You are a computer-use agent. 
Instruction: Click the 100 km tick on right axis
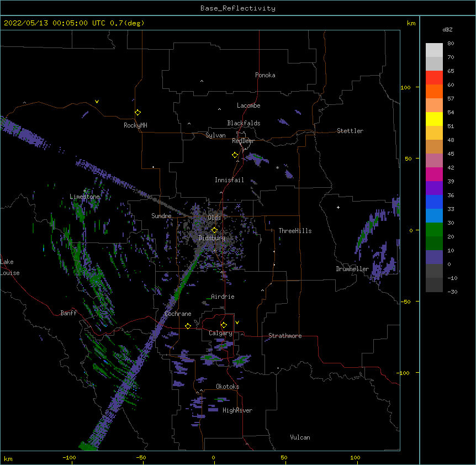[405, 87]
